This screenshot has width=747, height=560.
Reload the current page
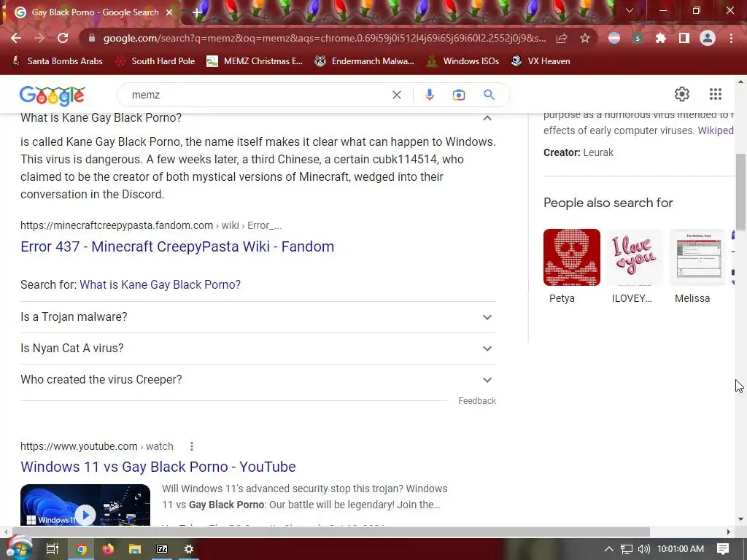[63, 38]
